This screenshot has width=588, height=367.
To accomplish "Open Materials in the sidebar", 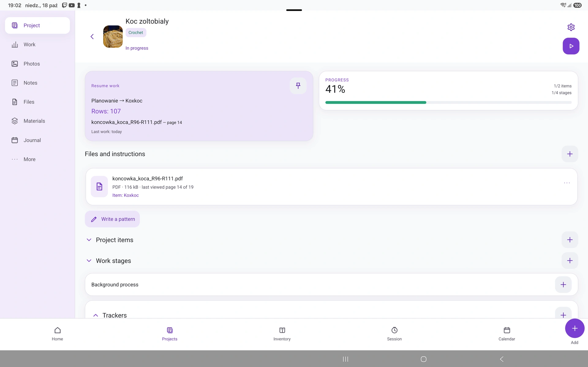I will tap(37, 121).
